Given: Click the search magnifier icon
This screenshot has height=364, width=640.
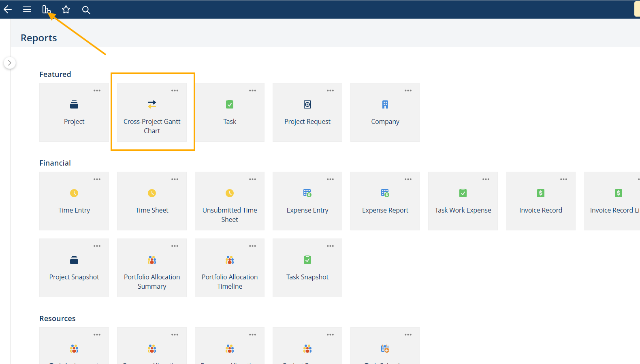Looking at the screenshot, I should pos(86,10).
